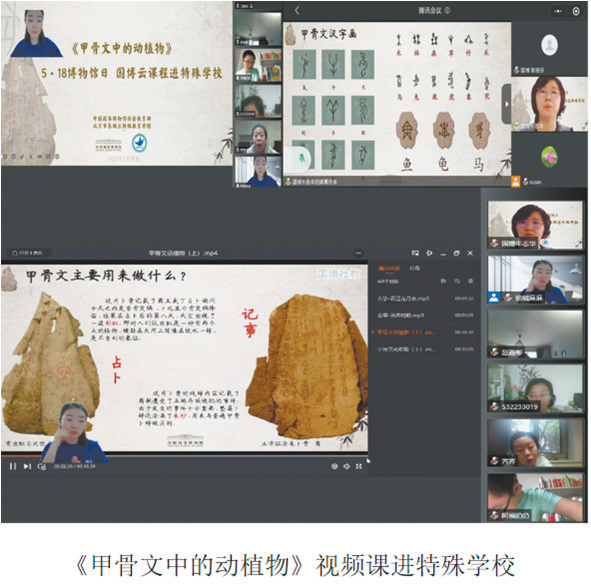Open player settings gear icon in control bar

click(334, 466)
